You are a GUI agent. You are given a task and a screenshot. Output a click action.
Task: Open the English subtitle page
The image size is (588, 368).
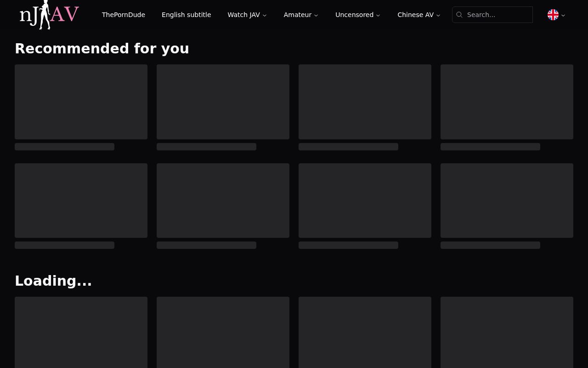tap(187, 15)
